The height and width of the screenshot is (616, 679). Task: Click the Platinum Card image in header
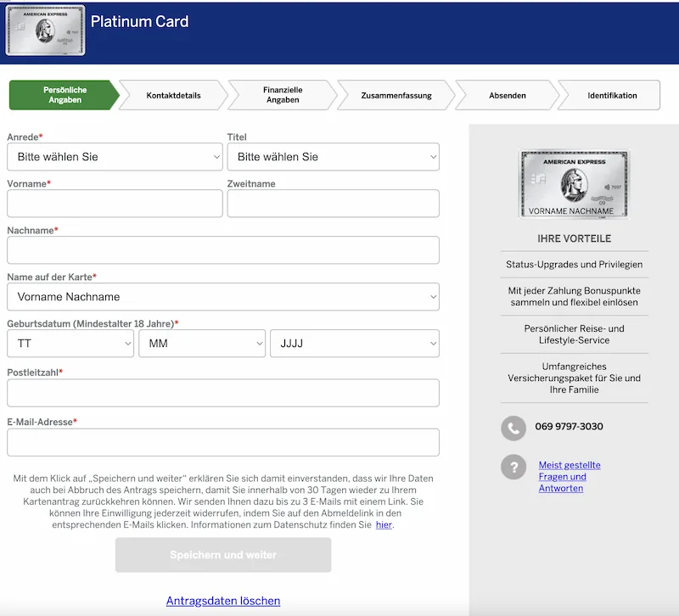(45, 31)
